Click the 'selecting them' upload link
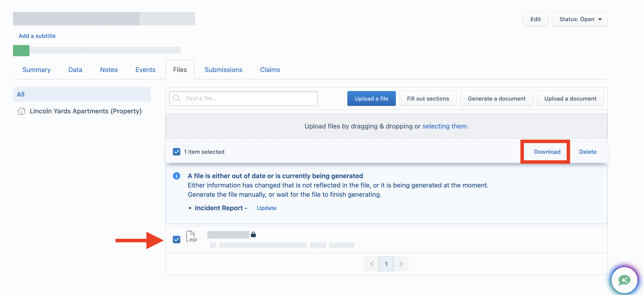Image resolution: width=644 pixels, height=295 pixels. tap(444, 126)
